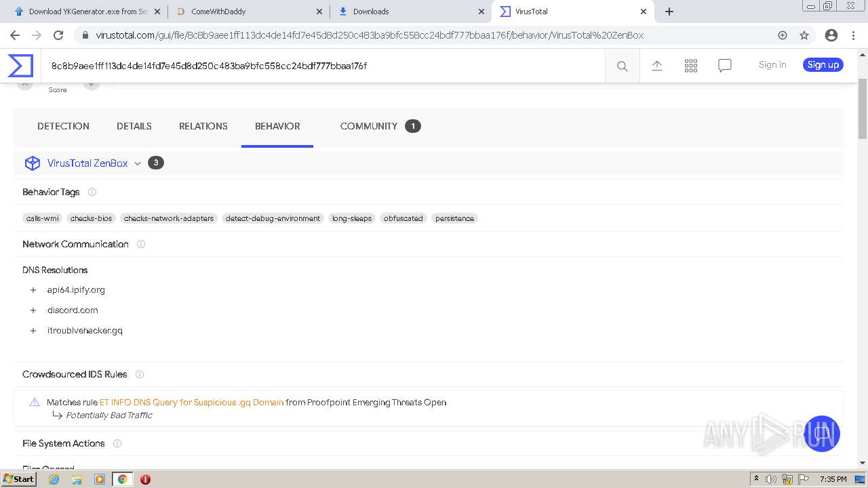Expand the itroublvehacker.gq DNS entry
This screenshot has width=868, height=488.
(33, 331)
